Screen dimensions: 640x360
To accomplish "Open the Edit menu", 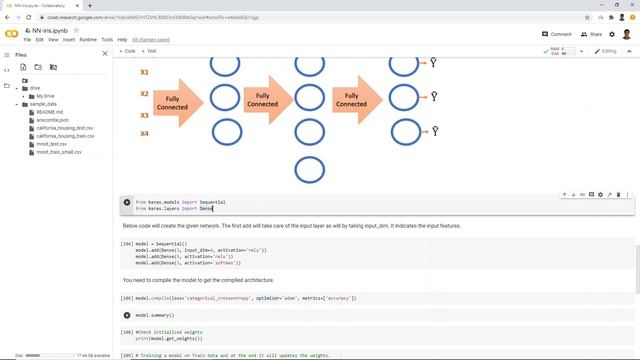I will point(39,40).
